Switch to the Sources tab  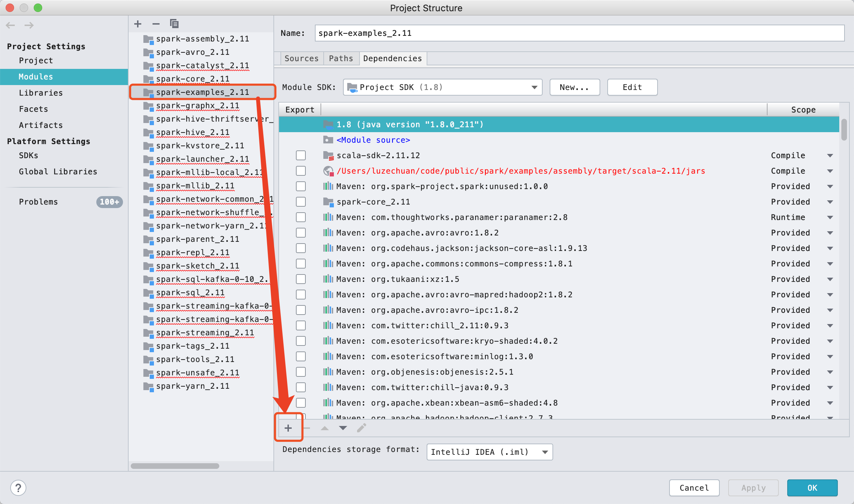pyautogui.click(x=302, y=58)
